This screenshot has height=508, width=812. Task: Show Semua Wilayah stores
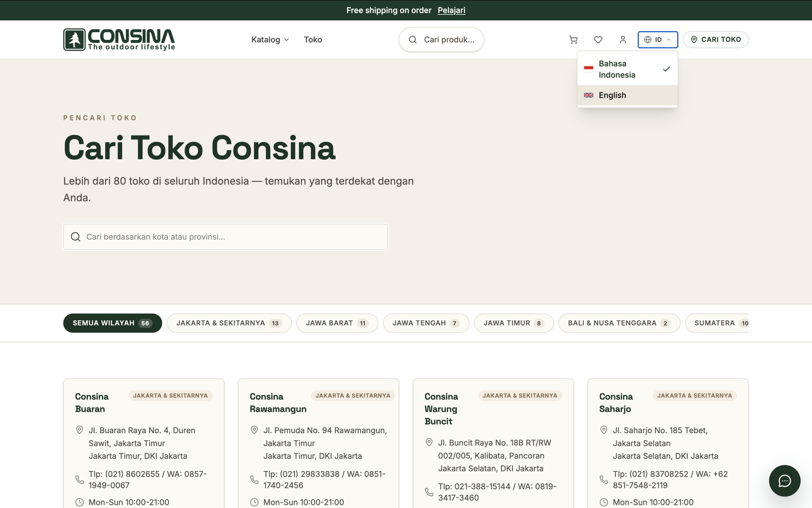pyautogui.click(x=112, y=323)
